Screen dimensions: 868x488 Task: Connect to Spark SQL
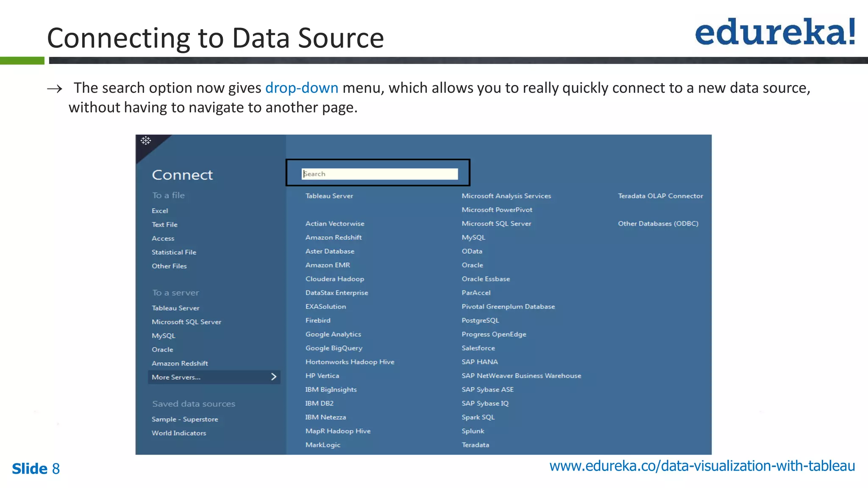[478, 417]
